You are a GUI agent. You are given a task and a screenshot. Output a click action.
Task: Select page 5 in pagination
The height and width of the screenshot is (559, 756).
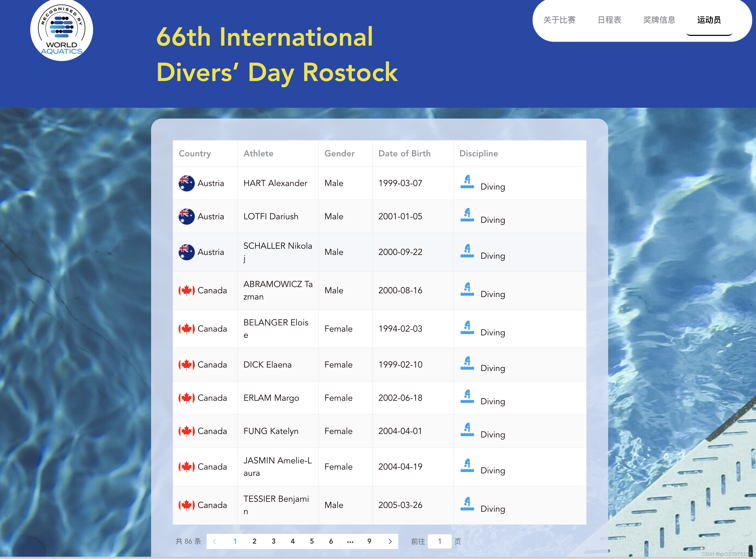(312, 541)
